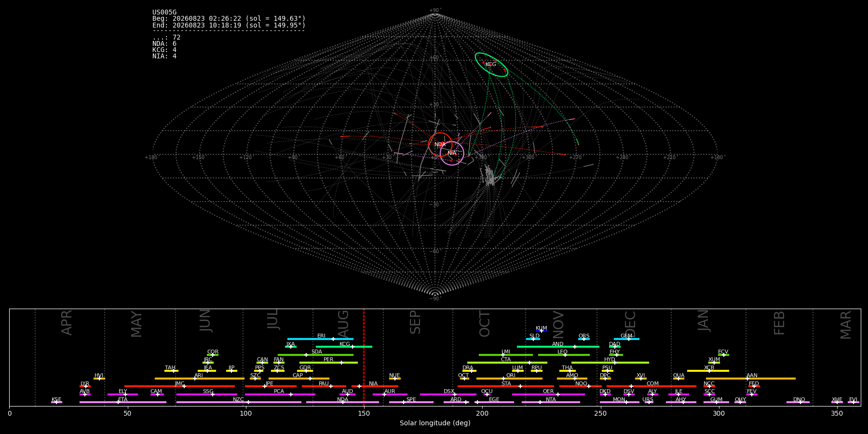The height and width of the screenshot is (434, 868).
Task: Click the KUM shower marker
Action: pyautogui.click(x=541, y=331)
